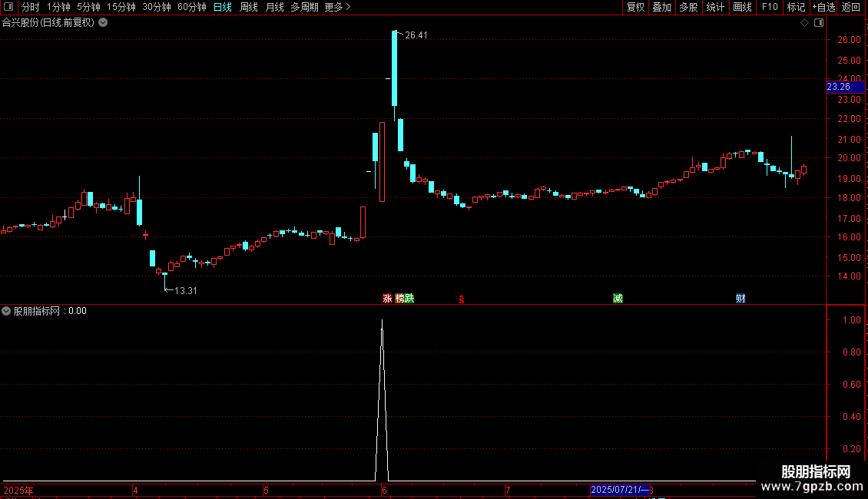Select the 30分钟 period
The height and width of the screenshot is (499, 868).
point(157,7)
